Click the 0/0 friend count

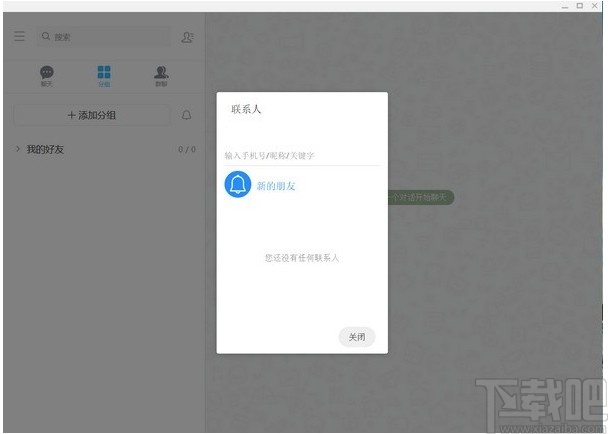(187, 149)
